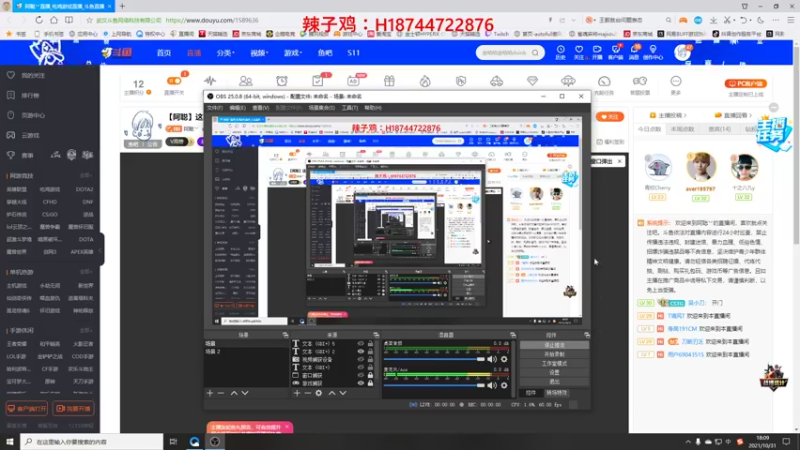Adjust the desktop audio volume slider in OBS

click(434, 359)
